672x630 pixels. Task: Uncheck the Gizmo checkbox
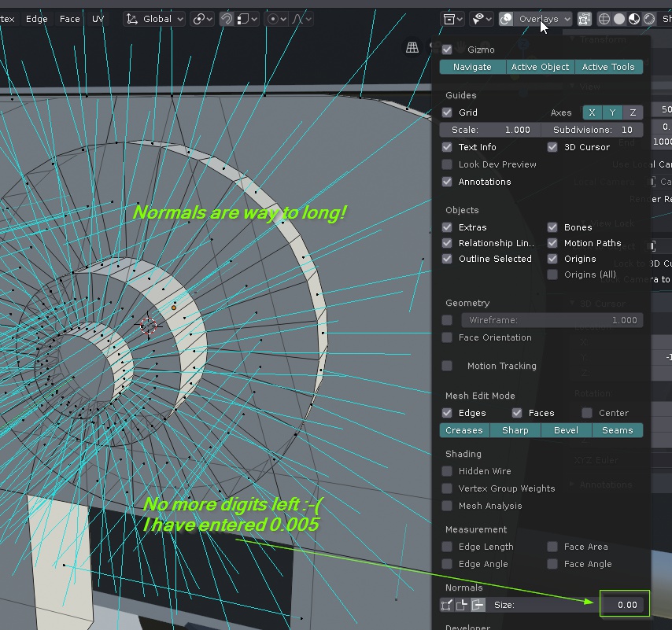pos(447,50)
